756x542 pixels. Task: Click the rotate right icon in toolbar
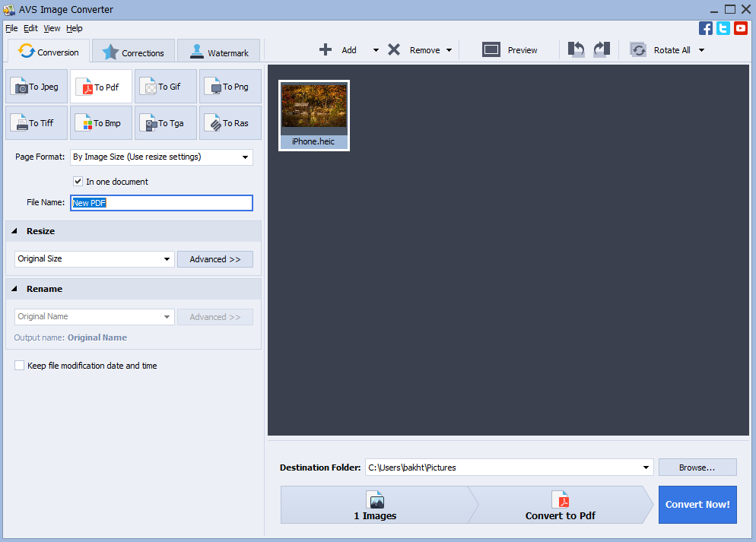(x=602, y=50)
